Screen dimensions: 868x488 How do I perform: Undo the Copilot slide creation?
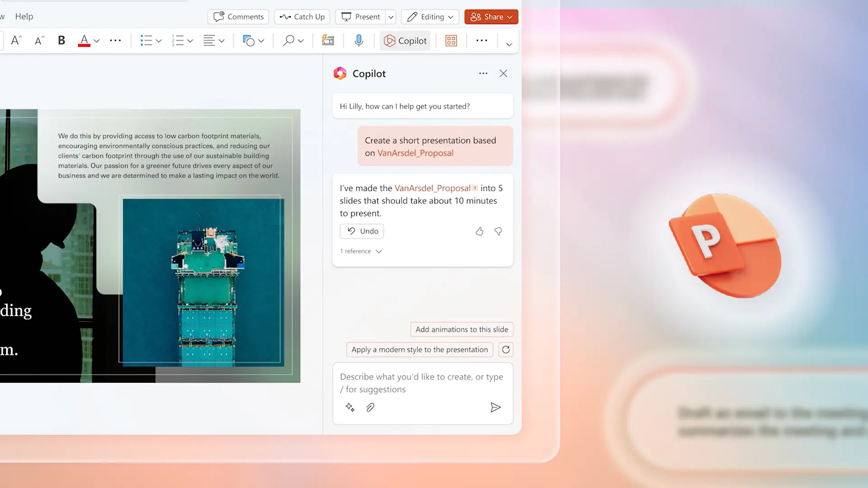coord(361,231)
